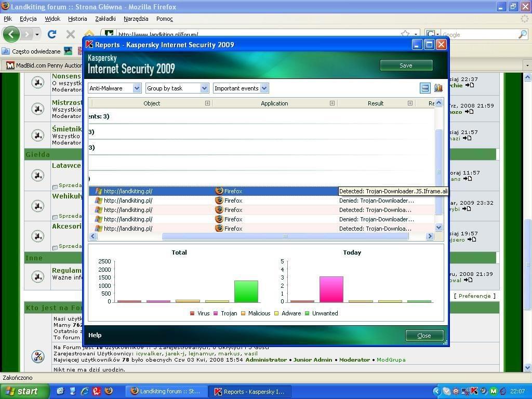Reload the page with the blue refresh icon
The height and width of the screenshot is (399, 532).
click(52, 34)
